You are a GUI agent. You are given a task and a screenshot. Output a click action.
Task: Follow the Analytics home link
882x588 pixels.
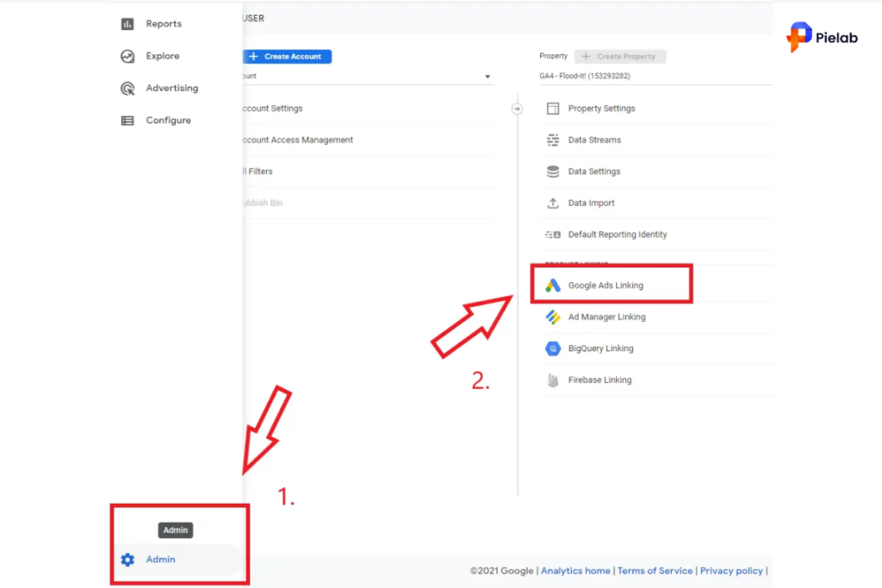[x=575, y=571]
